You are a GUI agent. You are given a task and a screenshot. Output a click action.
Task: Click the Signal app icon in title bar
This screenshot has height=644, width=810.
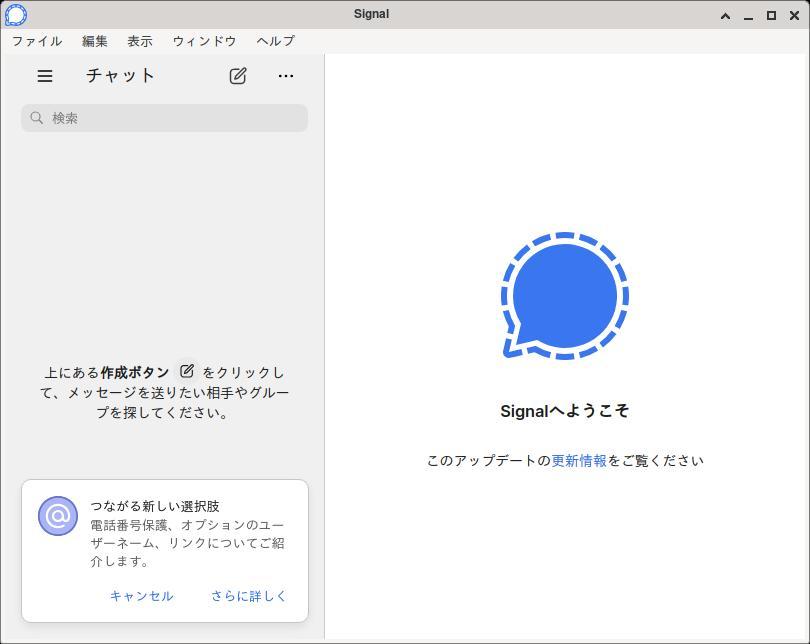tap(16, 15)
